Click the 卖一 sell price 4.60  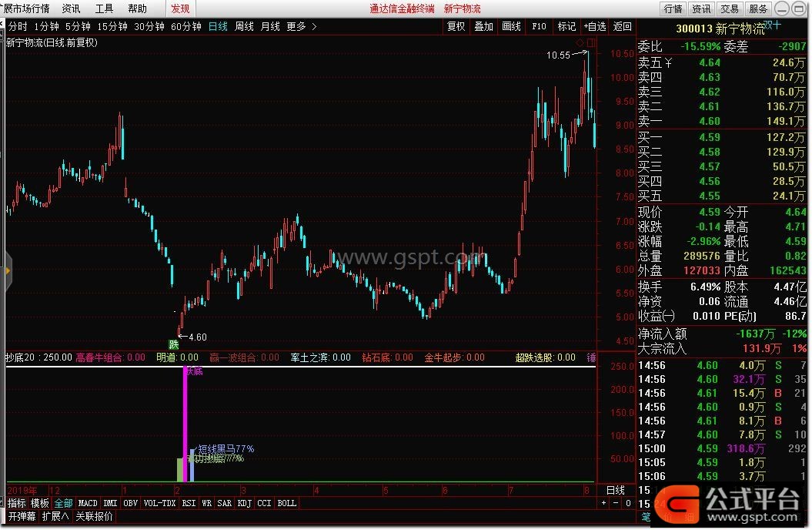click(710, 121)
